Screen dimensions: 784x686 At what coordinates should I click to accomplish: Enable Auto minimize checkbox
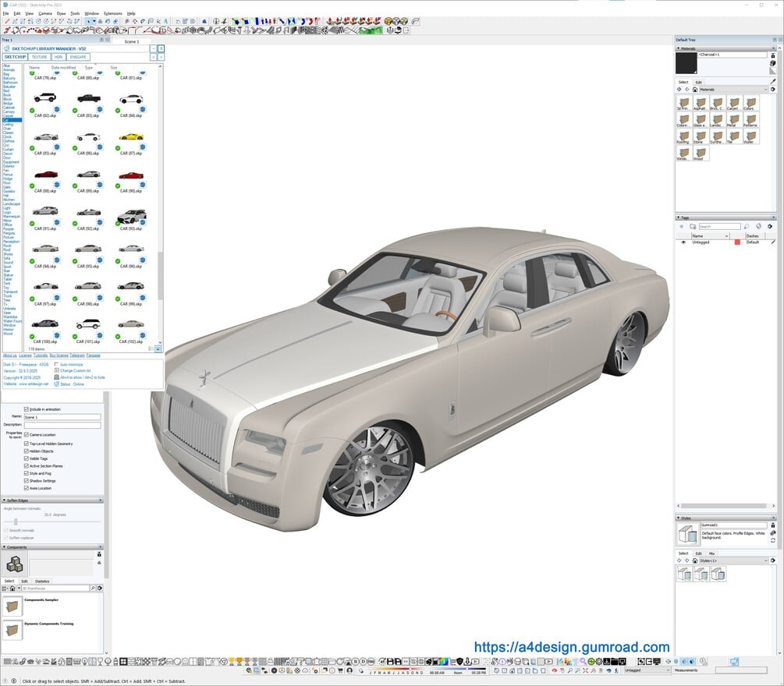click(x=56, y=364)
